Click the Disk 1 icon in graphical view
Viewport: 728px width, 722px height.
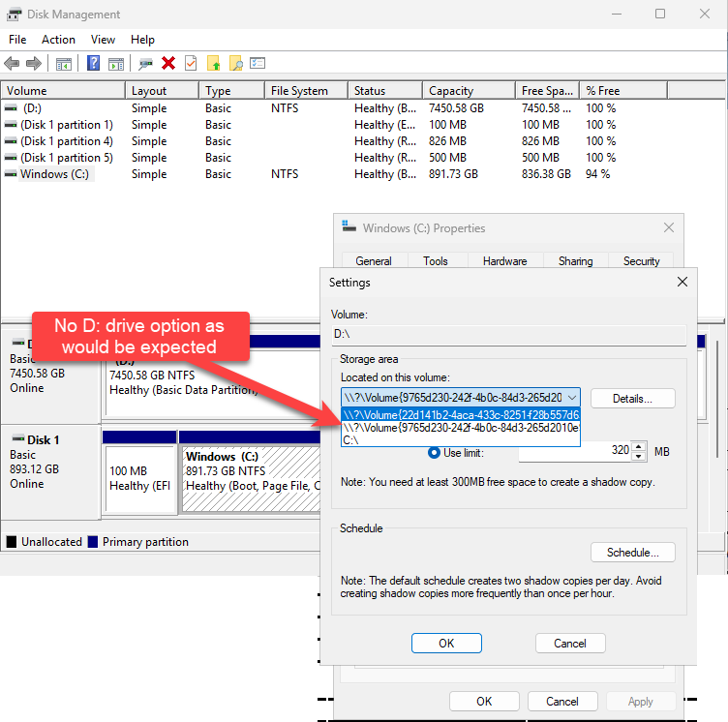coord(18,438)
